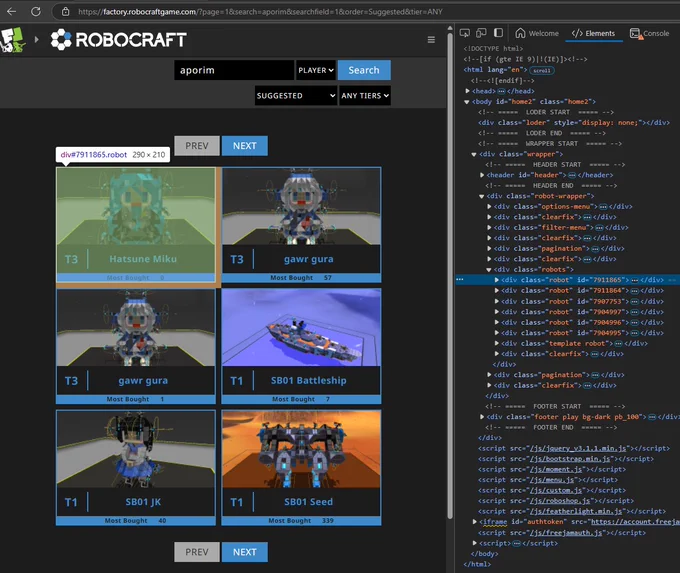
Task: Collapse the body id home2 node
Action: (467, 102)
